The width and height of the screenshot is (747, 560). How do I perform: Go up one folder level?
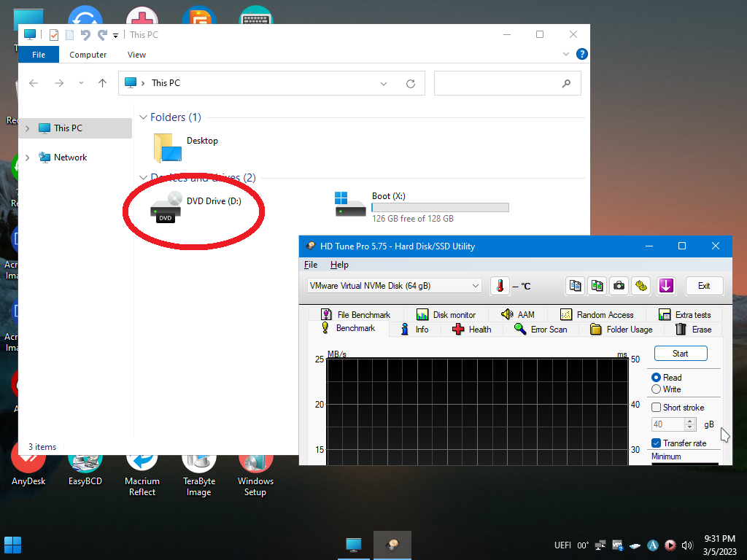[x=102, y=83]
